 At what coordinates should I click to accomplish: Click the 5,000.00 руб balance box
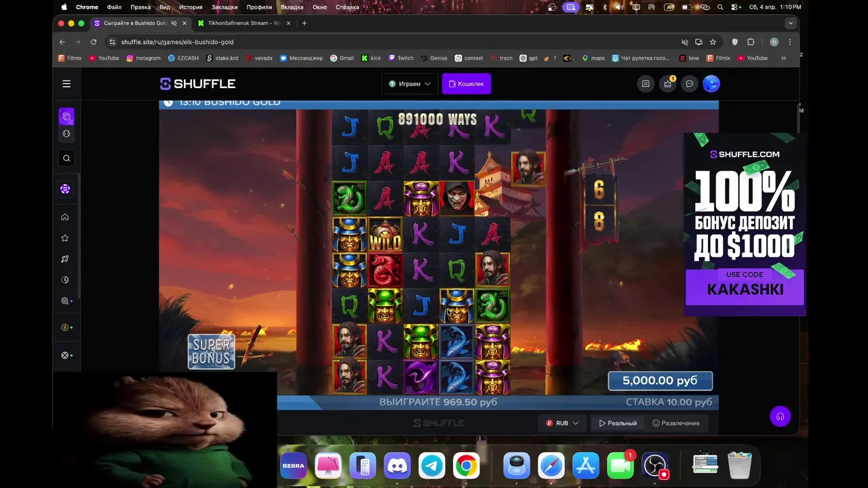pyautogui.click(x=660, y=381)
